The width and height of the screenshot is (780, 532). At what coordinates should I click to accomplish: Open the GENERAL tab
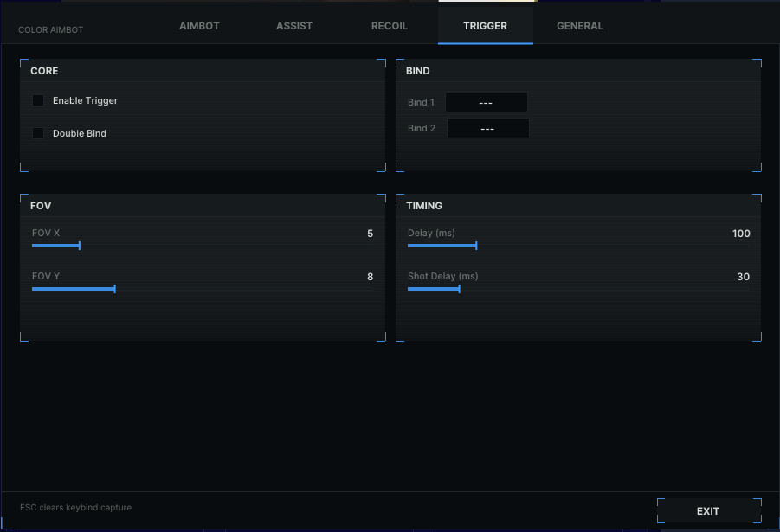tap(580, 26)
